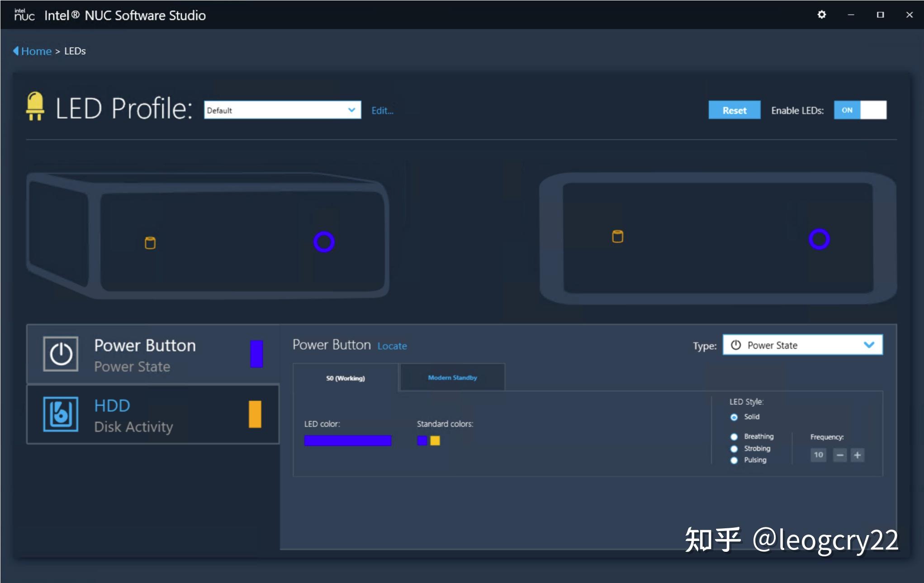Click the Power Button list icon
The image size is (924, 583).
point(61,354)
